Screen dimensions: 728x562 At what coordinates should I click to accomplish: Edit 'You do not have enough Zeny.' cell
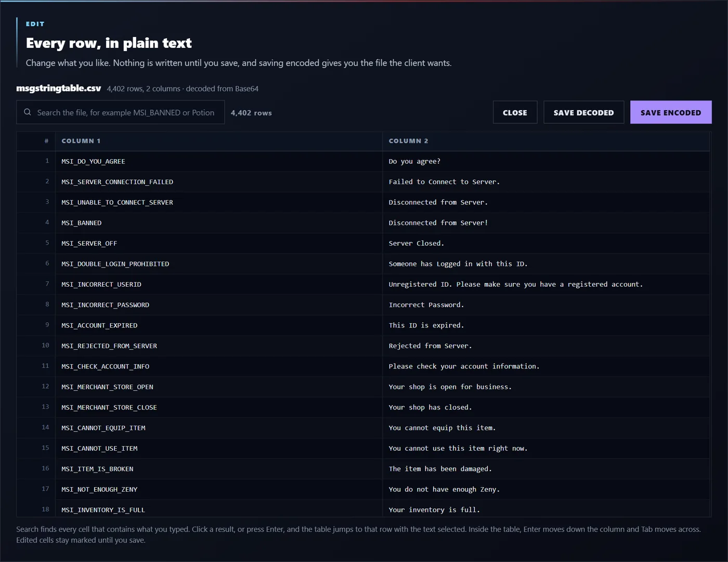tap(546, 489)
